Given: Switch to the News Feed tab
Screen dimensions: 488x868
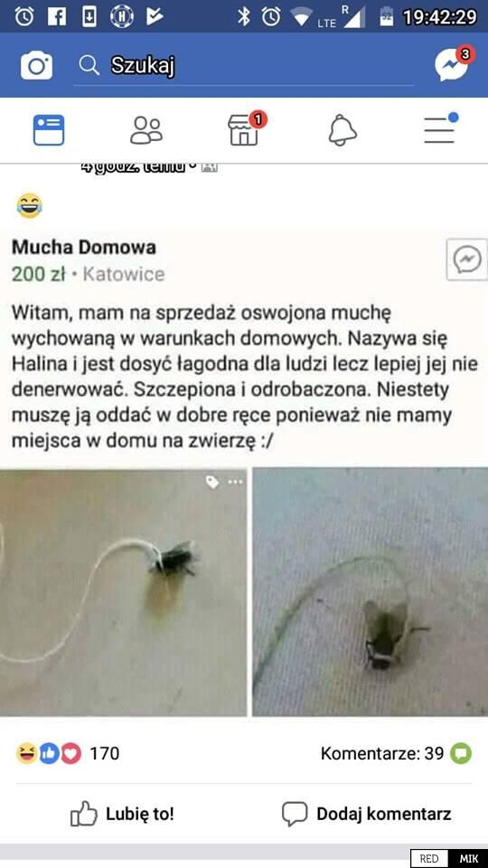Looking at the screenshot, I should pyautogui.click(x=49, y=130).
